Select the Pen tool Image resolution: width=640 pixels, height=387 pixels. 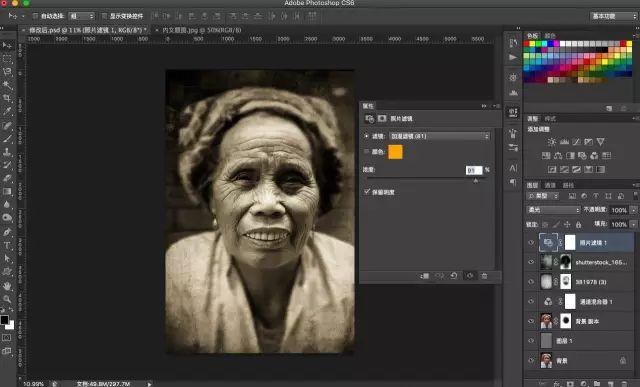pyautogui.click(x=7, y=231)
